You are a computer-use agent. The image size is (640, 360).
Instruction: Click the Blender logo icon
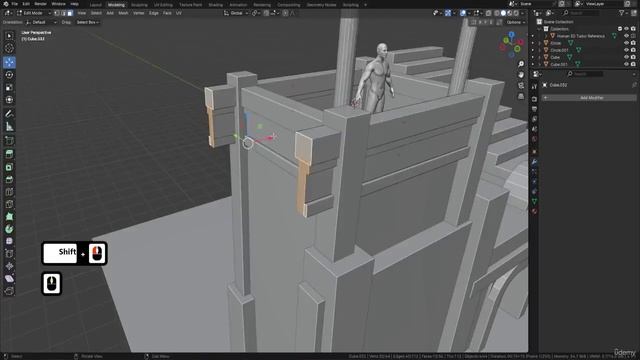tap(5, 4)
